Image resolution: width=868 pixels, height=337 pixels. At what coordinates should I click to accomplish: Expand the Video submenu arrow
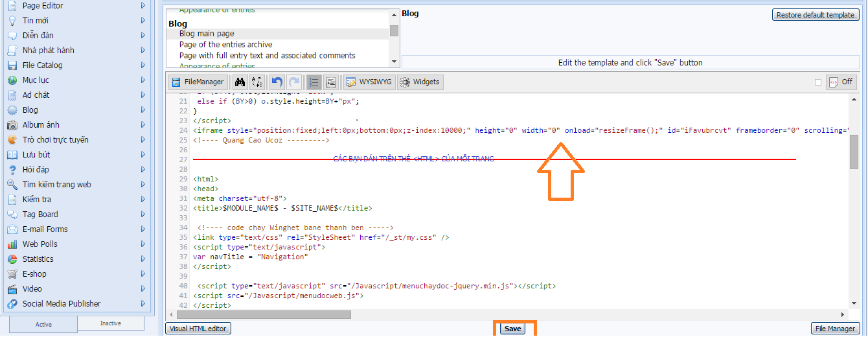pyautogui.click(x=143, y=288)
